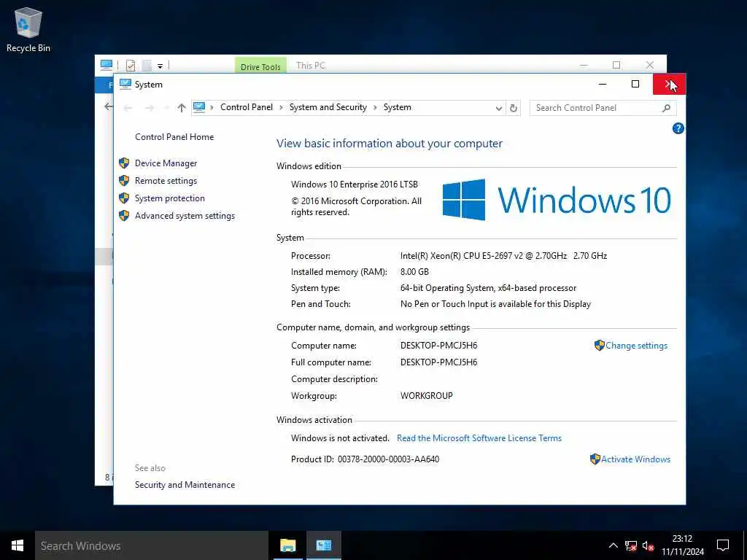Minimize the This PC window
Screen dimensions: 747x560
[584, 65]
